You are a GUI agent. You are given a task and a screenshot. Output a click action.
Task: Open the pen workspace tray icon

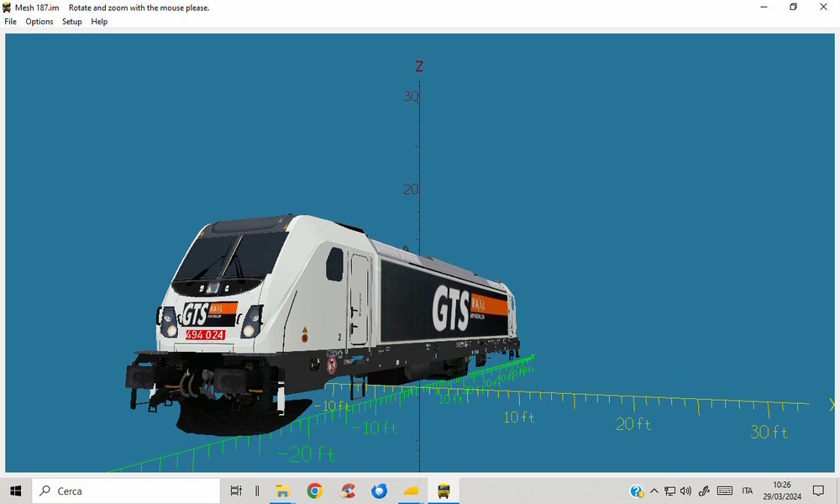[704, 491]
